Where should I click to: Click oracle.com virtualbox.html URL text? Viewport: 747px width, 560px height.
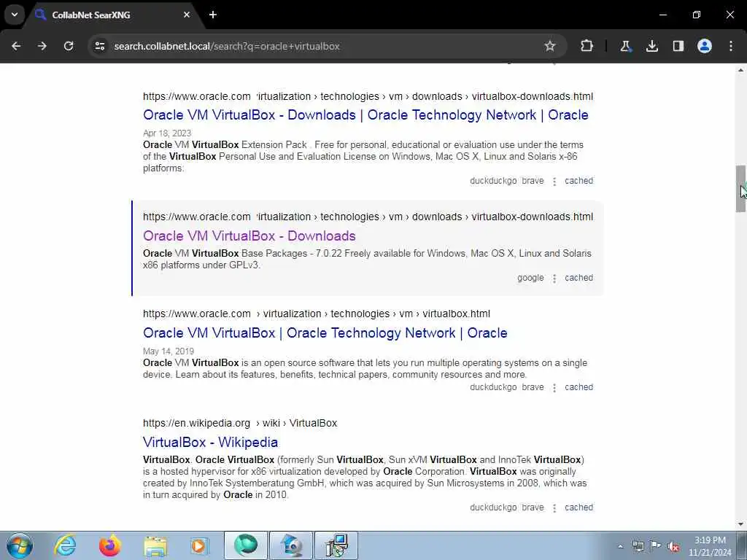click(317, 314)
